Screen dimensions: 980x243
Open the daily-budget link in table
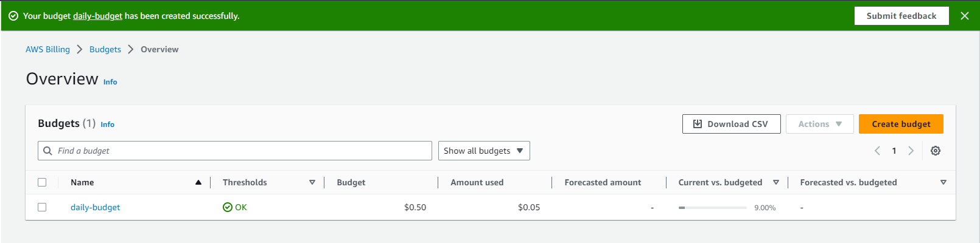tap(95, 207)
